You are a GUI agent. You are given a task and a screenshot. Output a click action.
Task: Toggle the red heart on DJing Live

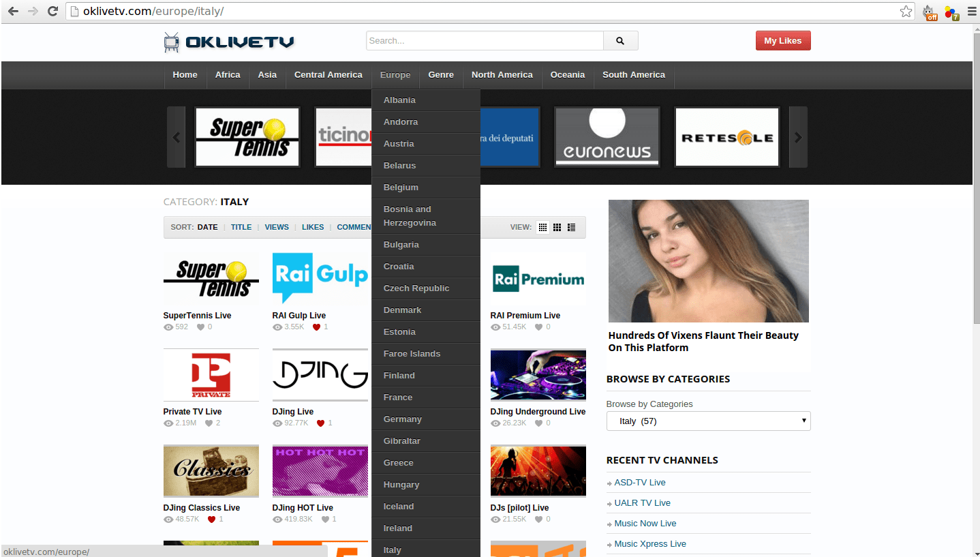click(x=320, y=423)
